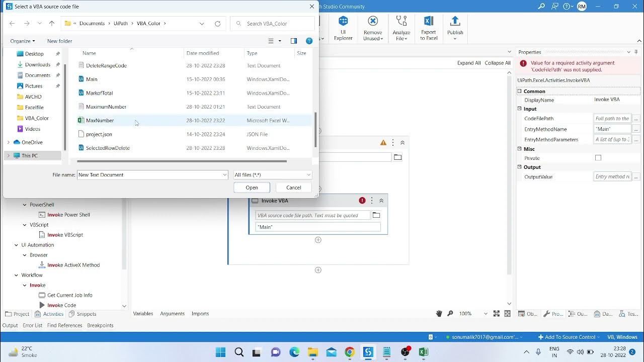Click the Windows Start button
The image size is (644, 362).
220,352
